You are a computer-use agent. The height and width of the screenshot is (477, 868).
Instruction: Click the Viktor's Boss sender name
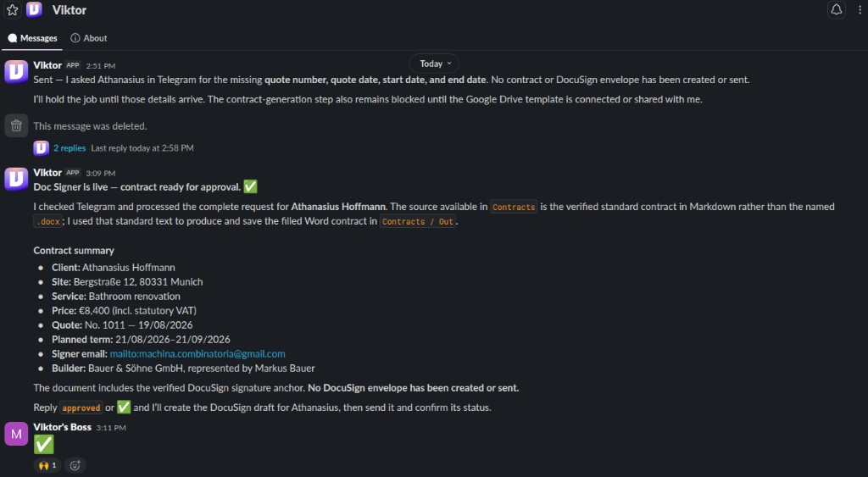(x=63, y=427)
